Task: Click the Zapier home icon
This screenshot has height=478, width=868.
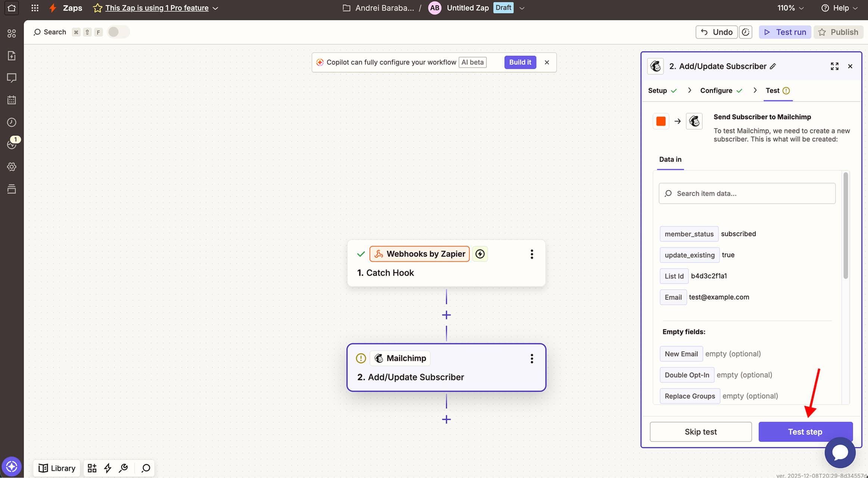Action: click(12, 8)
